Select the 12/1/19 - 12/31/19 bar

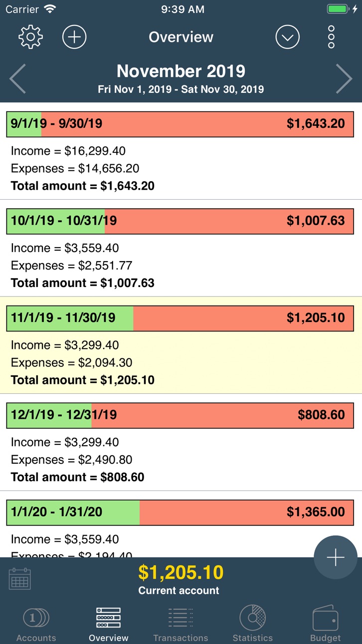[181, 415]
